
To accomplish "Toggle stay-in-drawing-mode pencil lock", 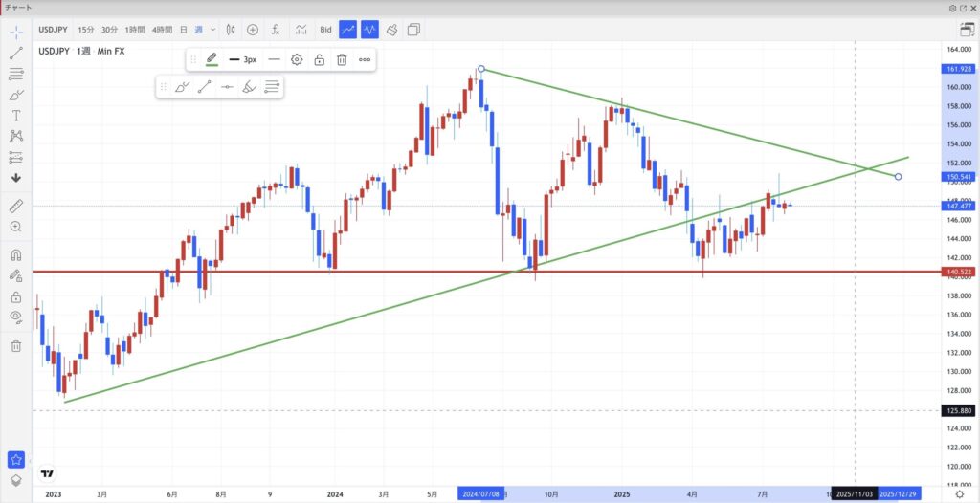I will pos(16,275).
